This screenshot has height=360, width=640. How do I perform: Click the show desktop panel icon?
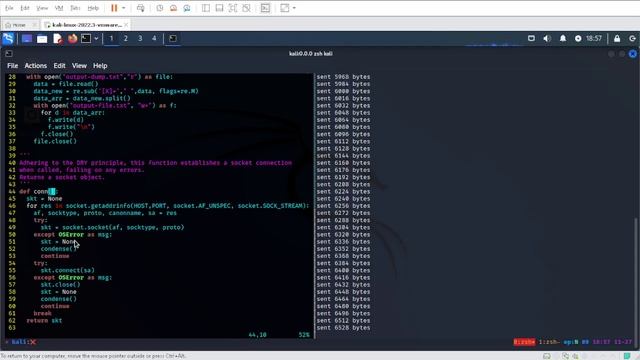coord(27,39)
